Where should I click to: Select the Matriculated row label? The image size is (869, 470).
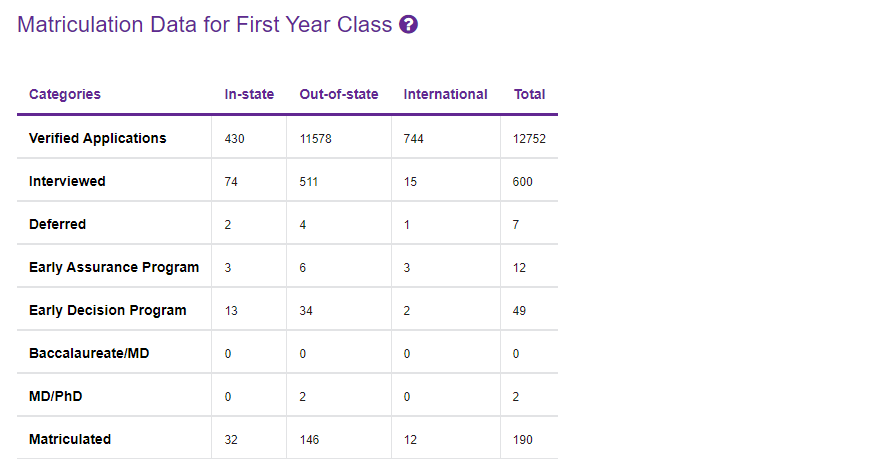tap(70, 439)
